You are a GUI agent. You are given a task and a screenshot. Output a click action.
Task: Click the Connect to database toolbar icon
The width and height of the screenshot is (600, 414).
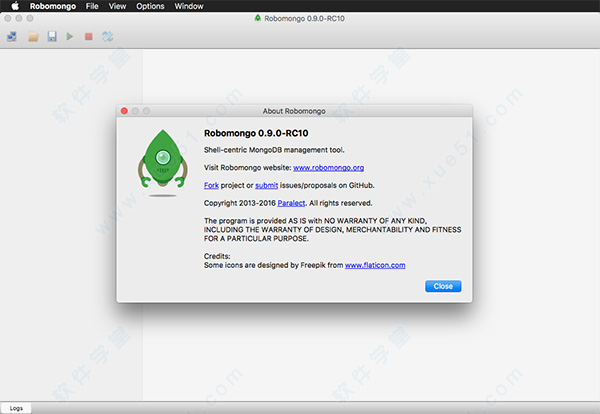click(x=11, y=37)
